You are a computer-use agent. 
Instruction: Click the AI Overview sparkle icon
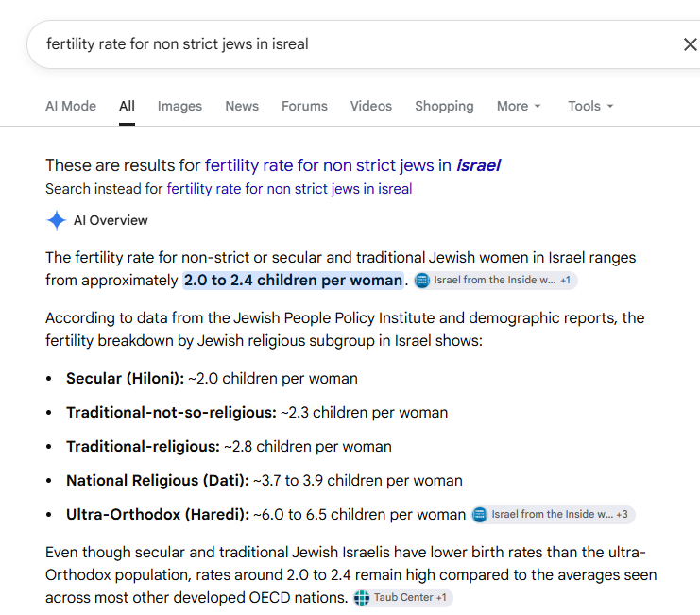pos(57,220)
